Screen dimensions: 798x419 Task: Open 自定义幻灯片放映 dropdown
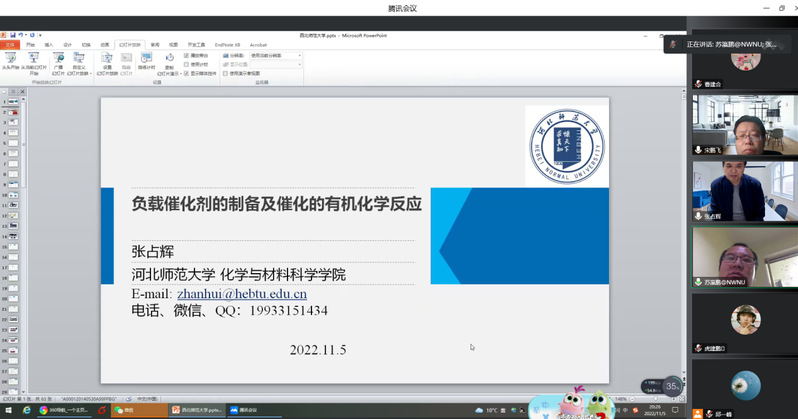[x=81, y=68]
